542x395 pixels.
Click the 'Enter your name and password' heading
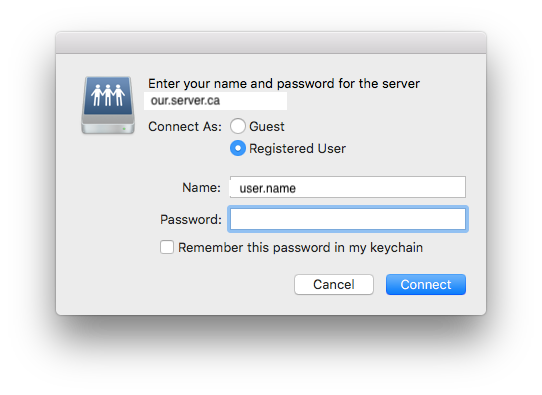point(284,84)
